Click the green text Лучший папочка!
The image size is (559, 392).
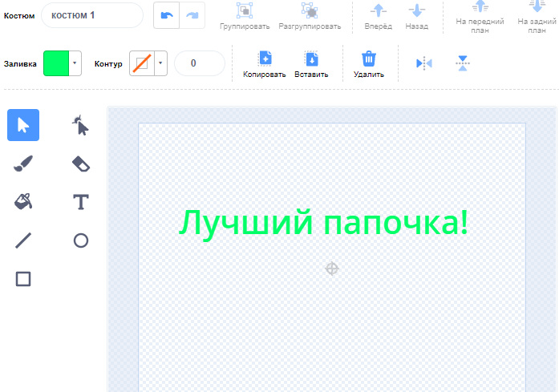tap(323, 222)
